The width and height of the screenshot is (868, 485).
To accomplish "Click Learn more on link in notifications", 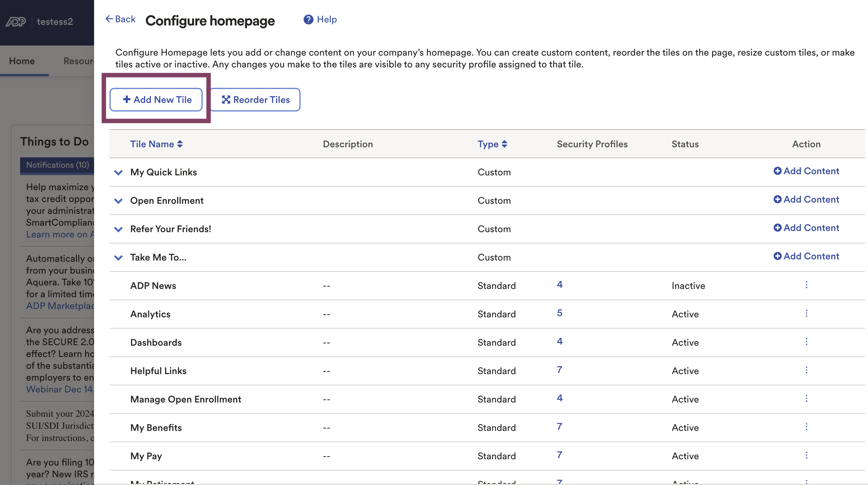I will click(x=60, y=235).
